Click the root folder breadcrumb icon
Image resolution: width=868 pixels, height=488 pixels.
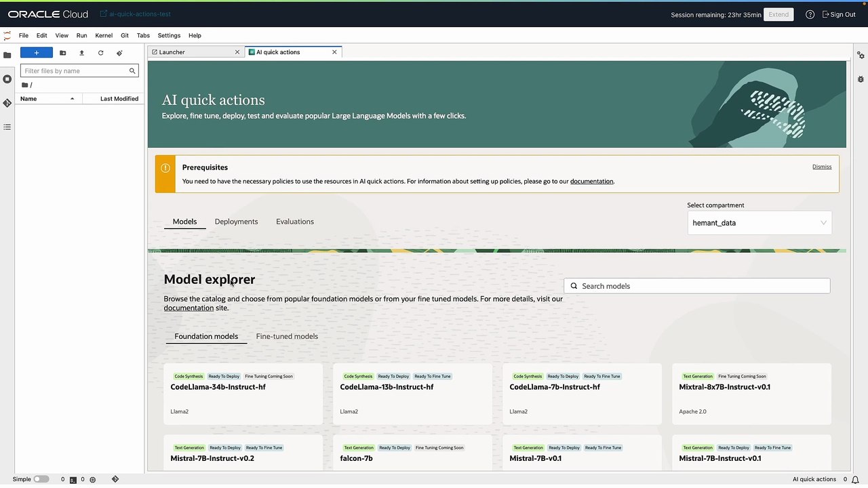(x=25, y=85)
